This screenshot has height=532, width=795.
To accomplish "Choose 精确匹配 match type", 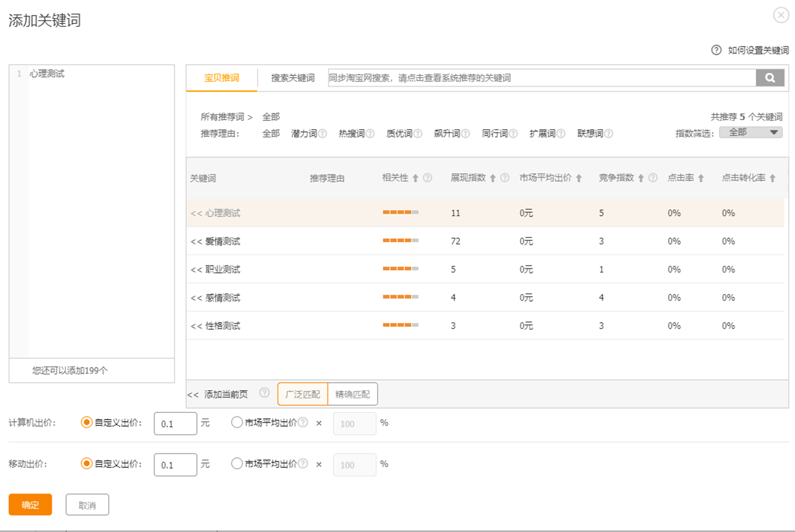I will tap(353, 394).
